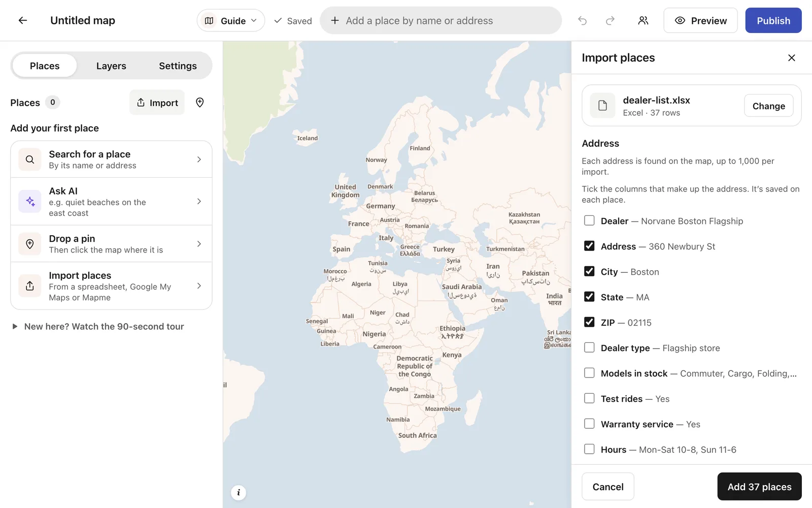The image size is (812, 508).
Task: Cancel the import
Action: tap(608, 487)
